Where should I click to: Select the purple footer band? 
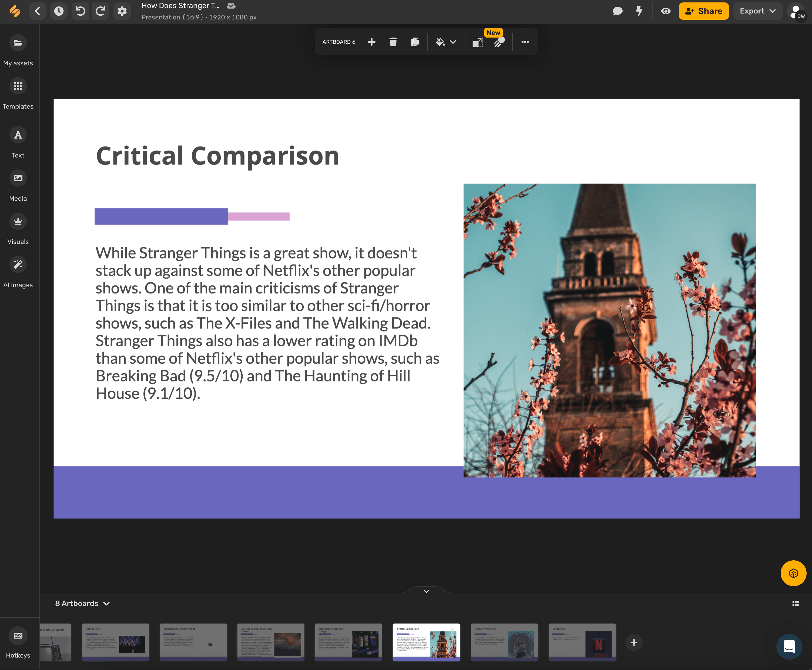(x=258, y=493)
